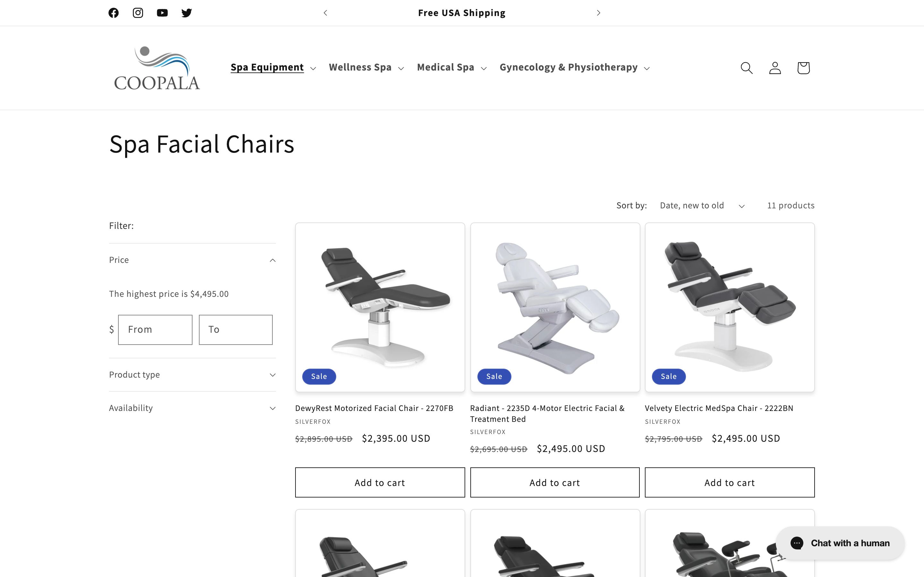This screenshot has height=577, width=924.
Task: Open the Twitter social icon
Action: pos(187,13)
